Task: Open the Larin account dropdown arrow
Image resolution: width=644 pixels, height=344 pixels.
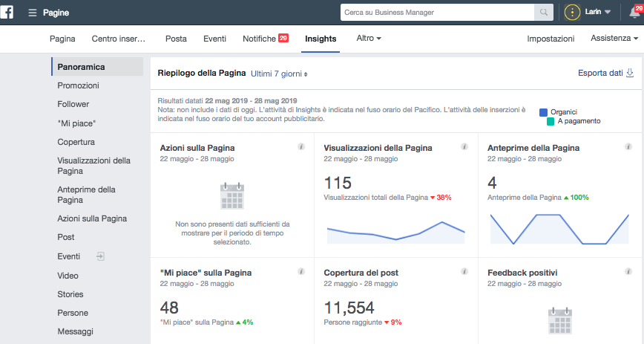Action: tap(608, 13)
